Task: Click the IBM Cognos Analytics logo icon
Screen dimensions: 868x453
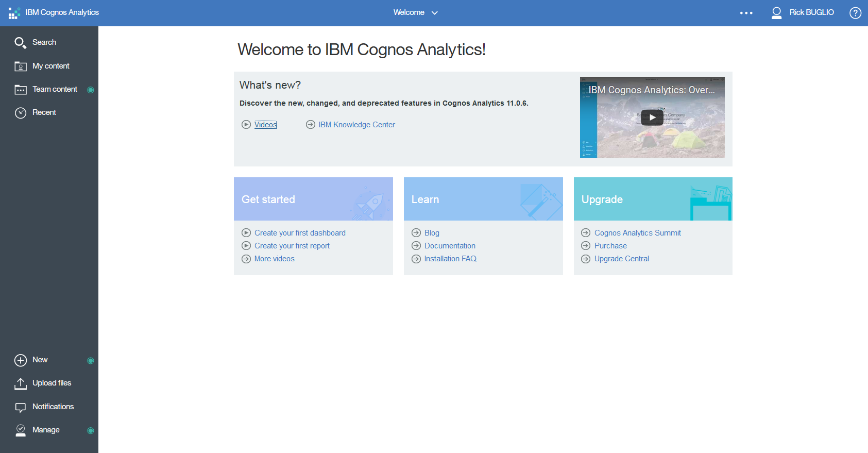Action: coord(14,13)
